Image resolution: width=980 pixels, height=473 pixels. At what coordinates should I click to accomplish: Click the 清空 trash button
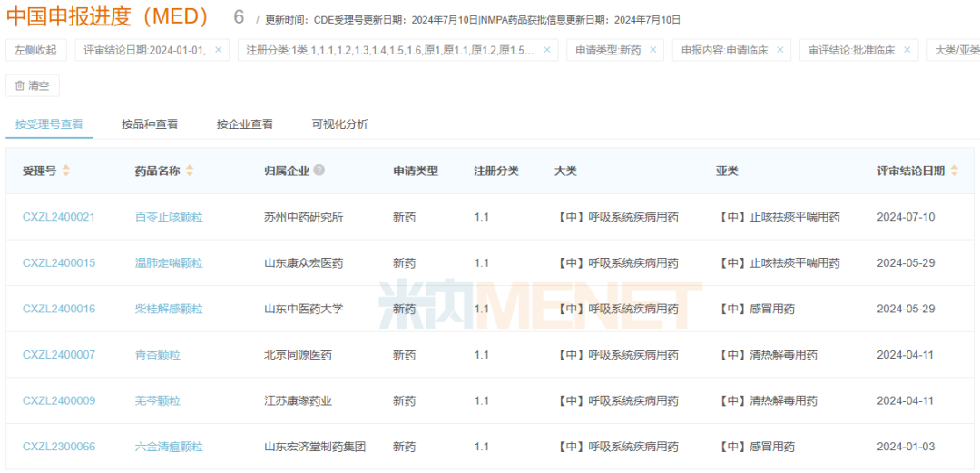pyautogui.click(x=33, y=85)
